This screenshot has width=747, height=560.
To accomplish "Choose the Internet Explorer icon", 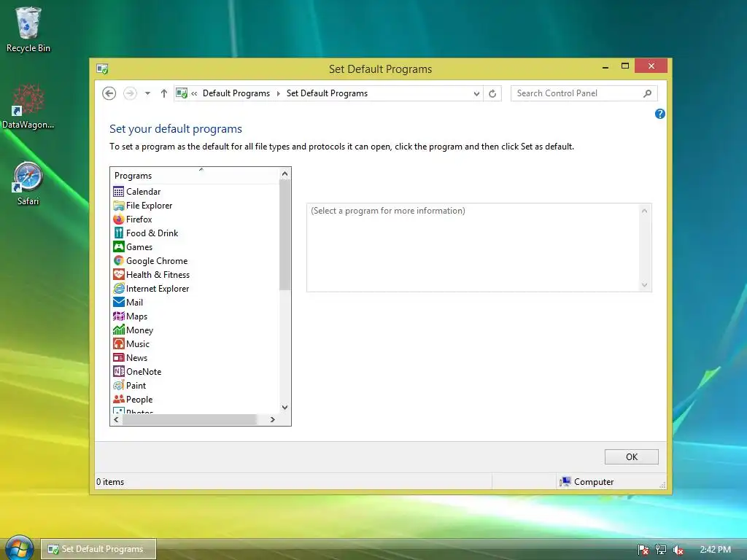I will [119, 289].
